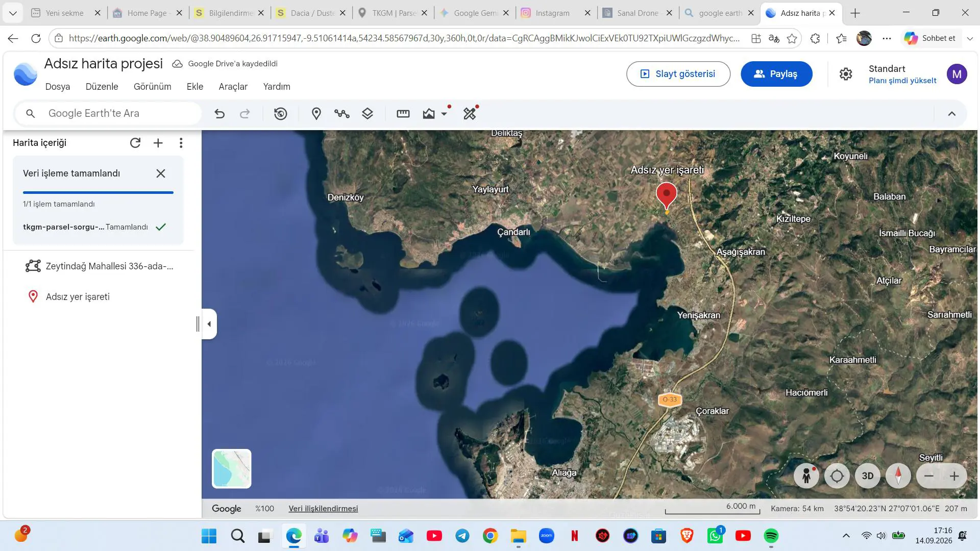Click the Adsız harita projesi title
The image size is (980, 551).
pos(104,63)
